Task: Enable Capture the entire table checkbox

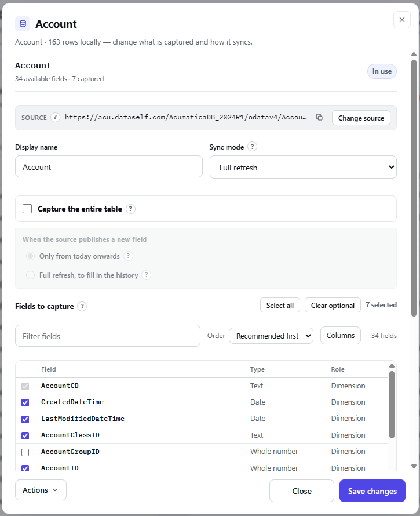Action: pos(27,209)
